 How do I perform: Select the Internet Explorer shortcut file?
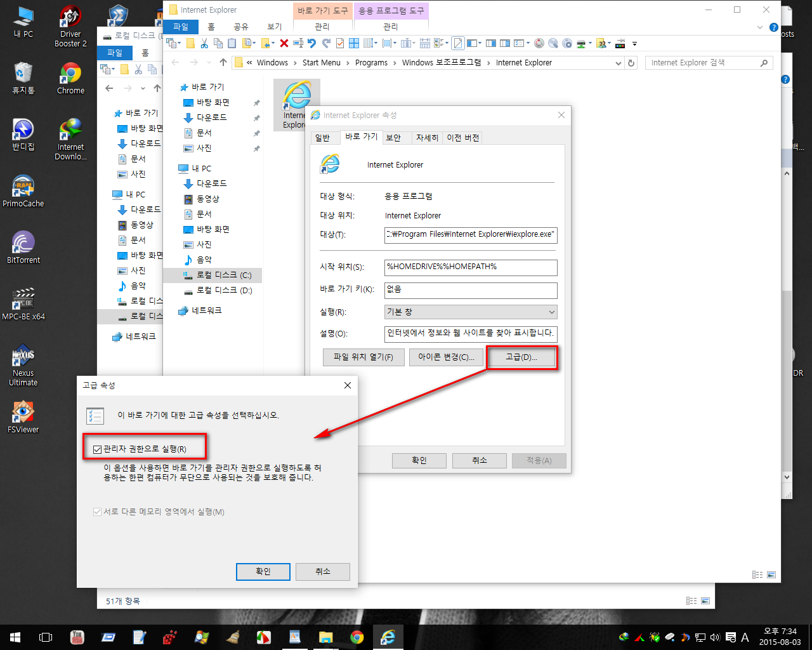(296, 105)
